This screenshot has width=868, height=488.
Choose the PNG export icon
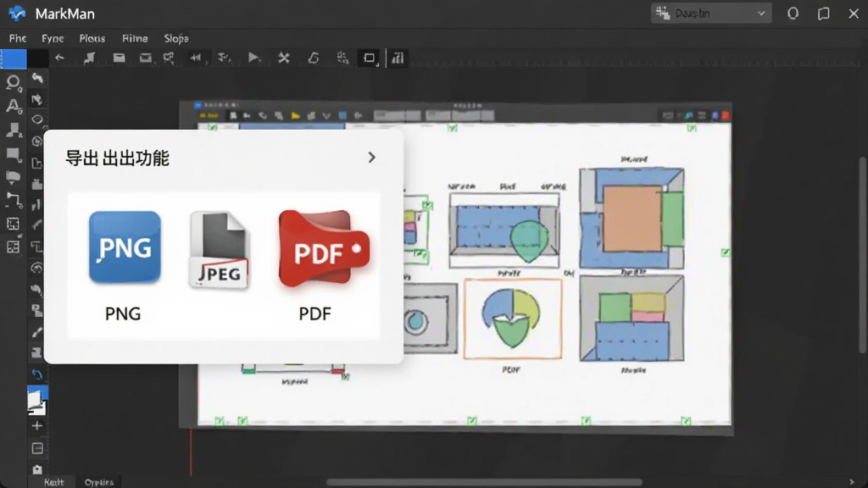coord(125,247)
